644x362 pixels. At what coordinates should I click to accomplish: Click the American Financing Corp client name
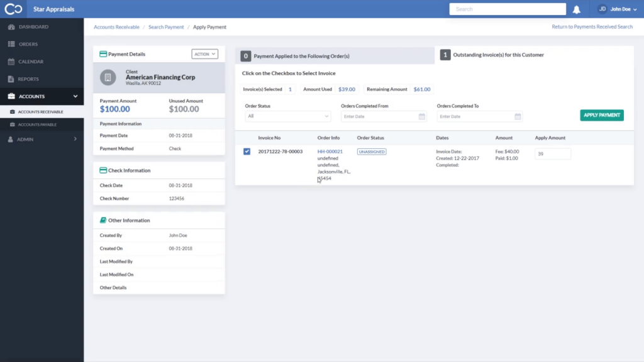point(160,77)
